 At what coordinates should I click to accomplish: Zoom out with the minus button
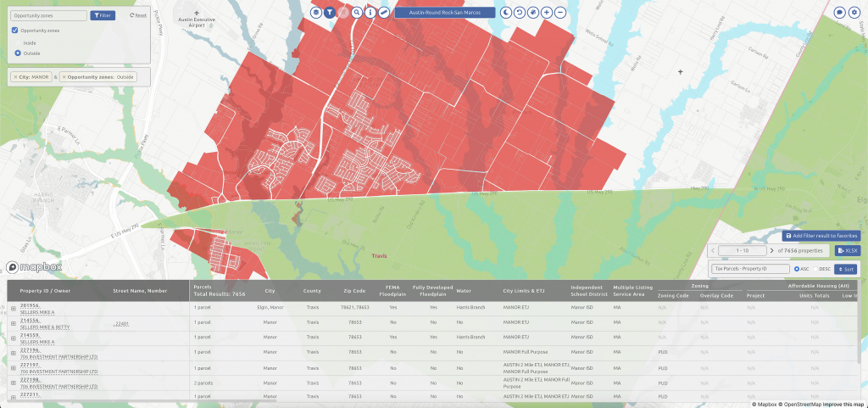560,12
